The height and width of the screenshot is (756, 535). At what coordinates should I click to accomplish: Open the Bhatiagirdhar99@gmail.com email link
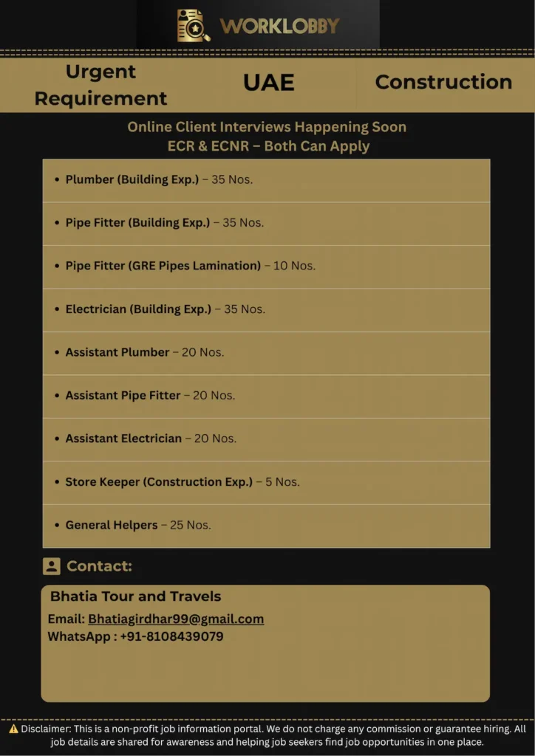pyautogui.click(x=176, y=619)
